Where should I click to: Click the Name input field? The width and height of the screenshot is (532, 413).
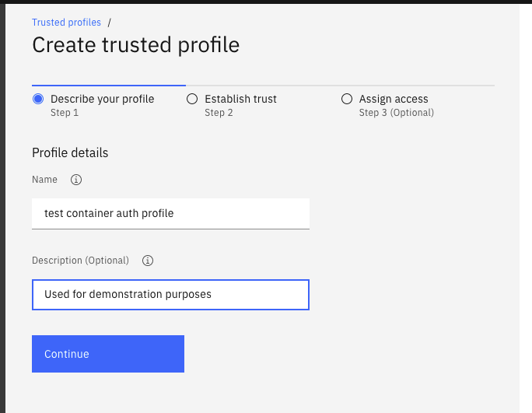170,213
